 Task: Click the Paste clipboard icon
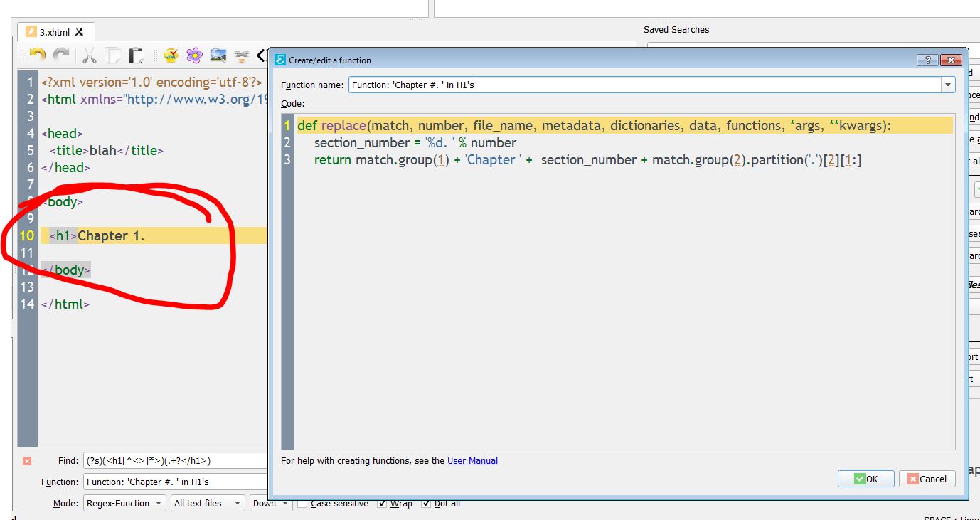point(136,55)
